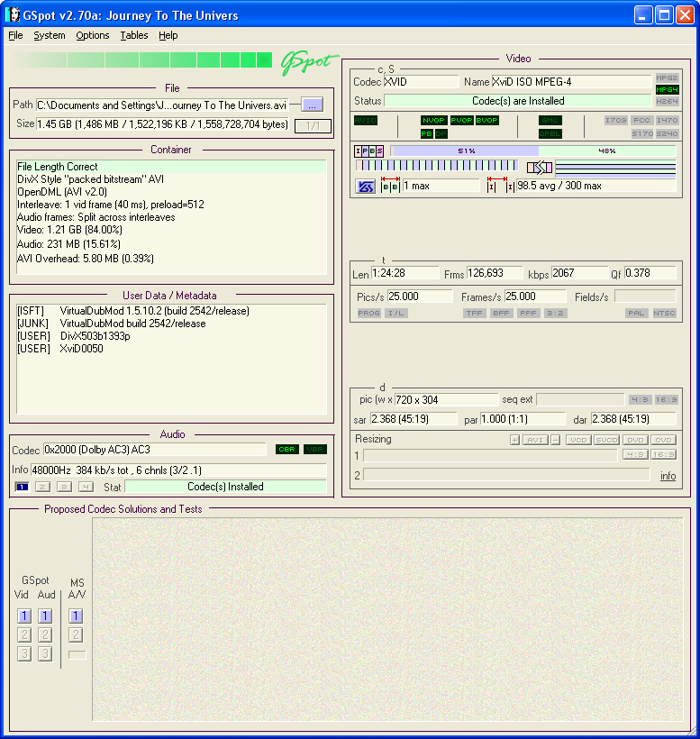Open the System menu

click(x=50, y=35)
